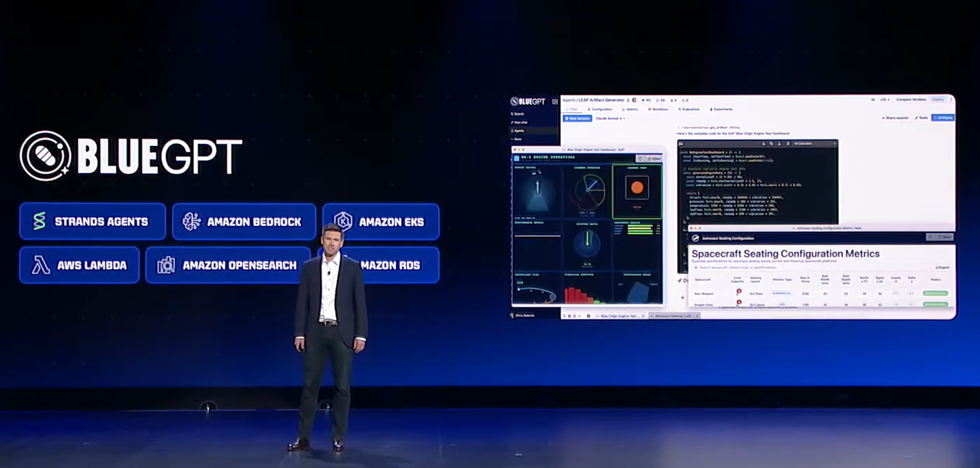Open the Compare Versions option
This screenshot has height=468, width=980.
pyautogui.click(x=911, y=100)
